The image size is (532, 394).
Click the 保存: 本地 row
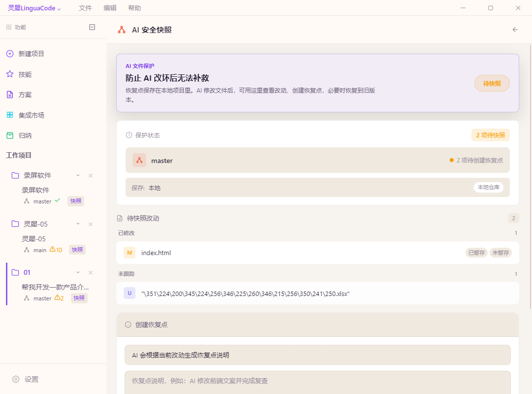pyautogui.click(x=318, y=187)
